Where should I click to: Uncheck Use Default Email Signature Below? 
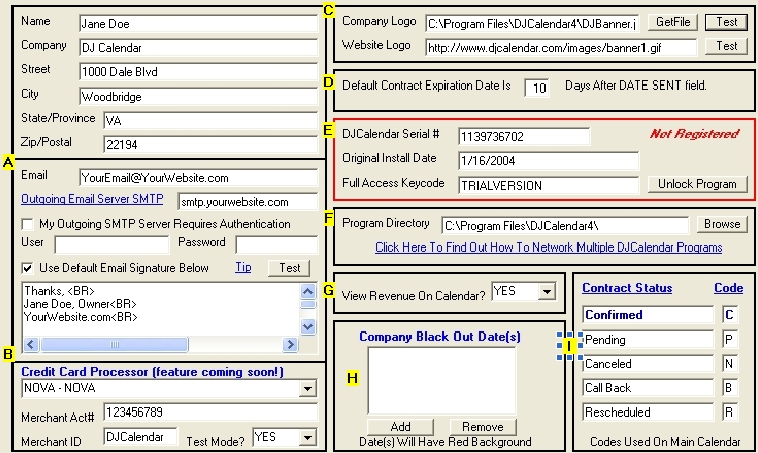tap(28, 268)
